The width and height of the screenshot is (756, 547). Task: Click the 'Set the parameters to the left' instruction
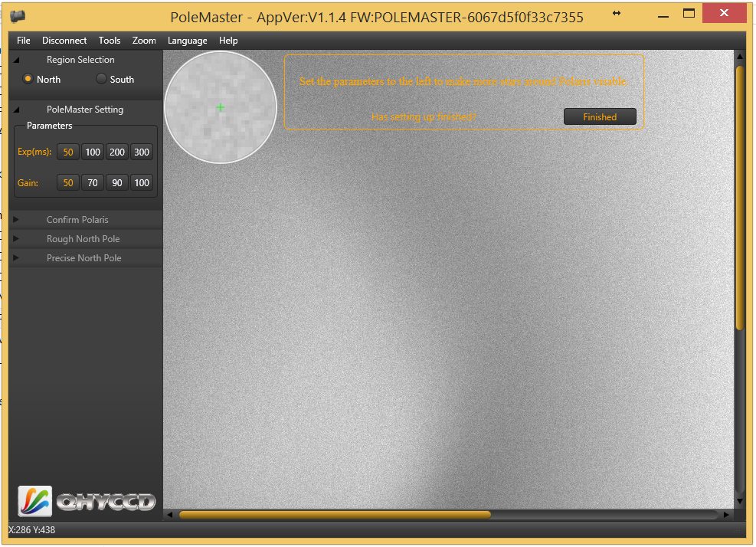click(463, 81)
